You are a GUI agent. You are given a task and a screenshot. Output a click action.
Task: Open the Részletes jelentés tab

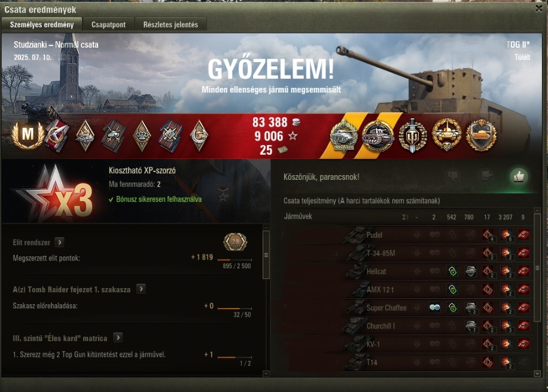(x=171, y=24)
